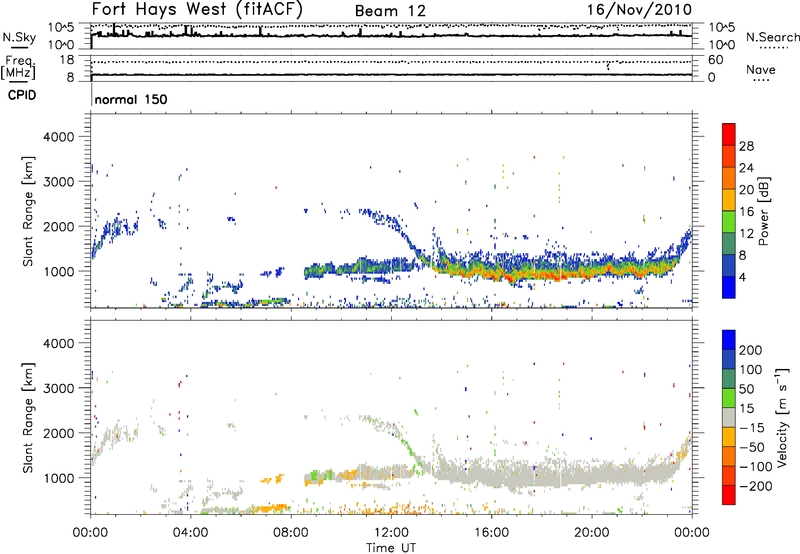
Task: Click the '20' power color bar label
Action: pos(746,190)
